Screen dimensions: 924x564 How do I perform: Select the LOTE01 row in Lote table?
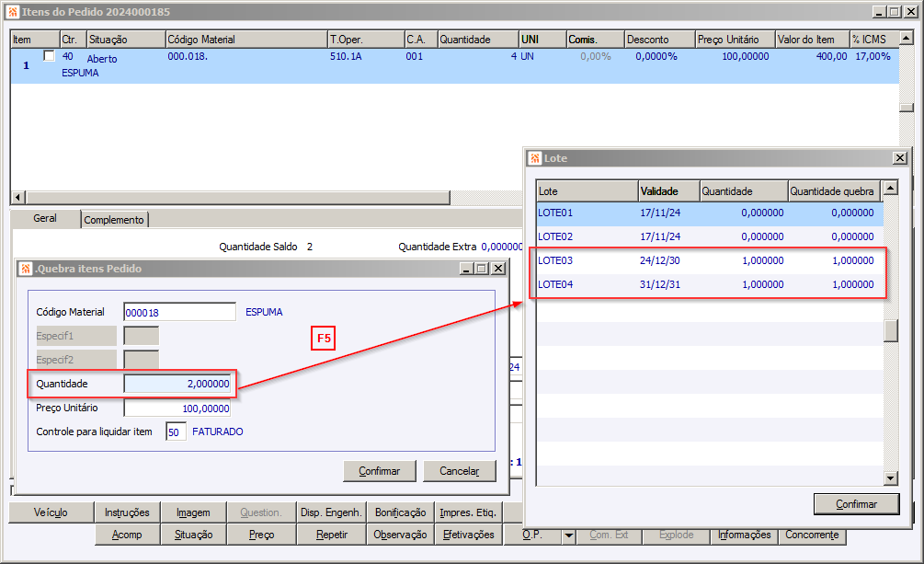710,213
